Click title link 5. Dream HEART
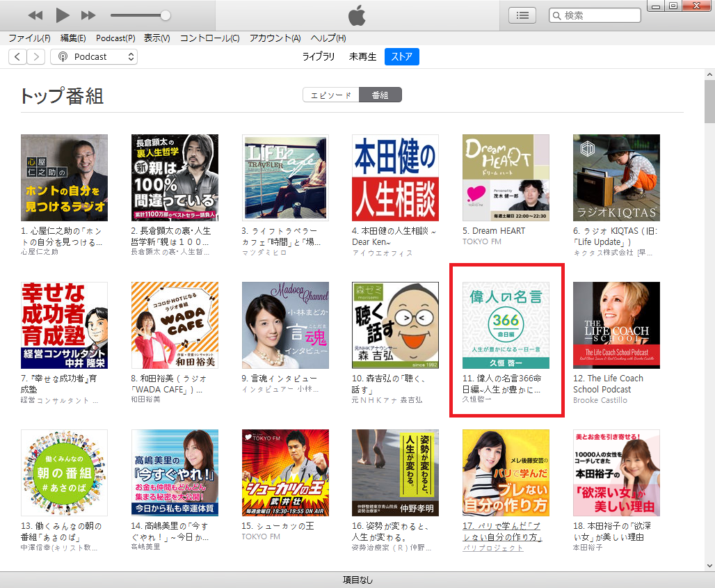The height and width of the screenshot is (588, 715). [494, 231]
